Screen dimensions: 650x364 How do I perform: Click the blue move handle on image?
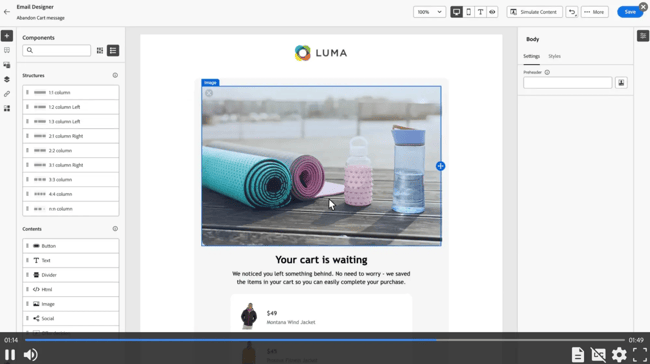pyautogui.click(x=440, y=166)
